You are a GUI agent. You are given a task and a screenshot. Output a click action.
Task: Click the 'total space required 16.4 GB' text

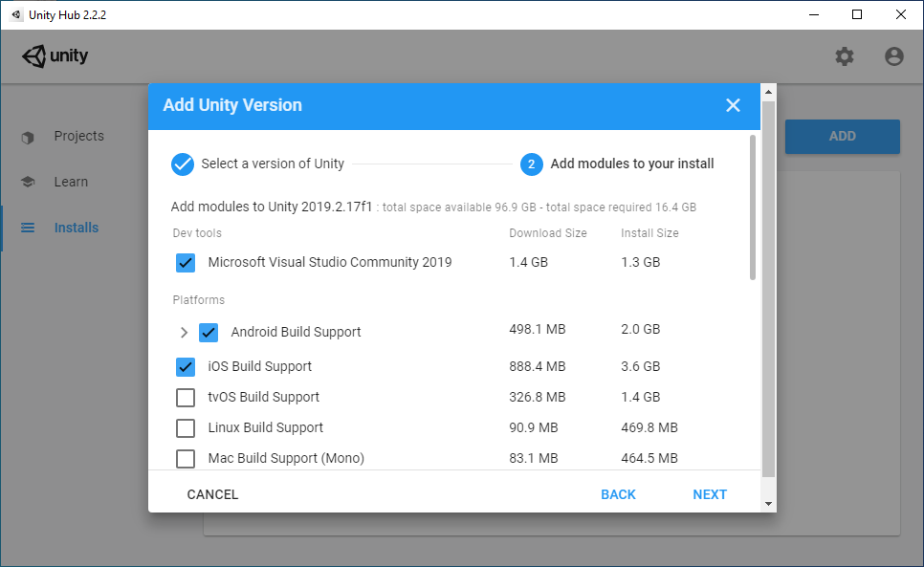(x=621, y=207)
